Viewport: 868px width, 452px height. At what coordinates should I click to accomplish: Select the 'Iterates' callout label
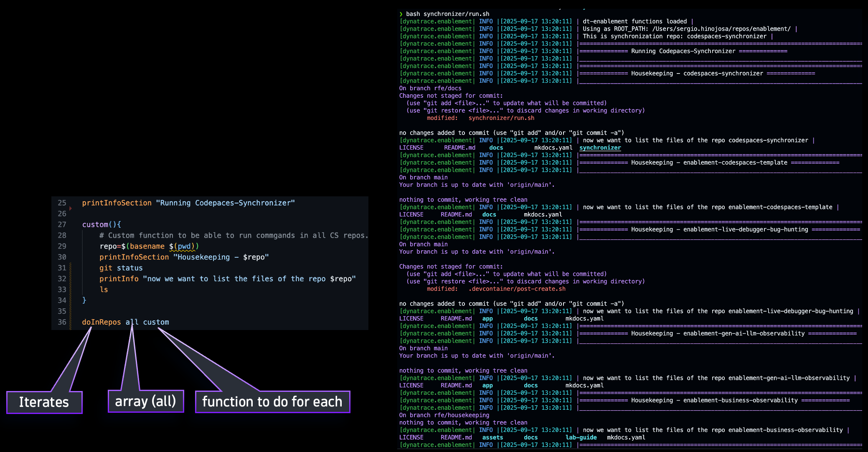pyautogui.click(x=44, y=402)
